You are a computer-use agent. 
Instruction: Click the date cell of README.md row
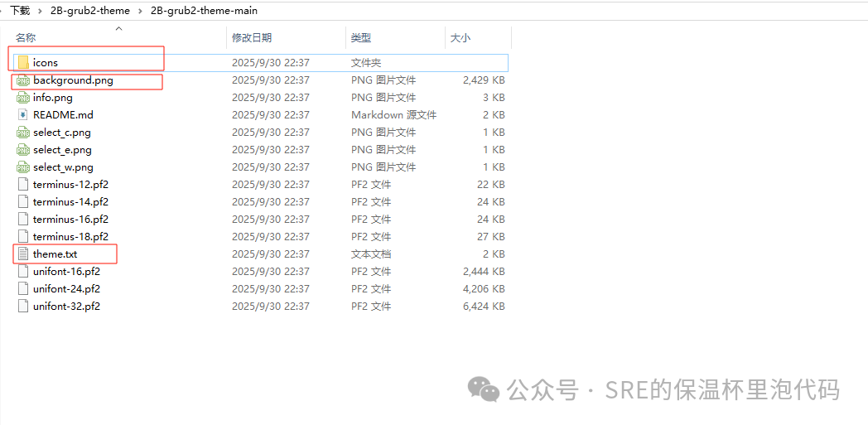(270, 115)
